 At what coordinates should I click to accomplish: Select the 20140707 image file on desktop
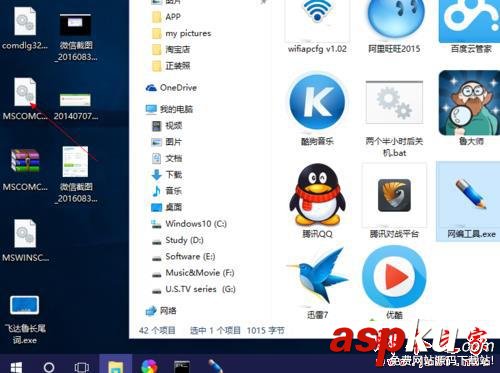[75, 106]
